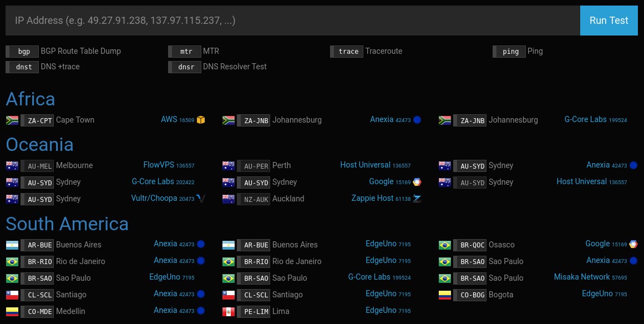644x324 pixels.
Task: Click Google Cloud icon in Osasco row
Action: pyautogui.click(x=633, y=244)
